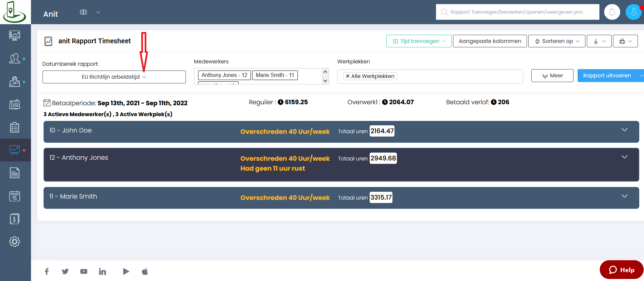
Task: Expand the John Doe timesheet row
Action: coord(624,130)
